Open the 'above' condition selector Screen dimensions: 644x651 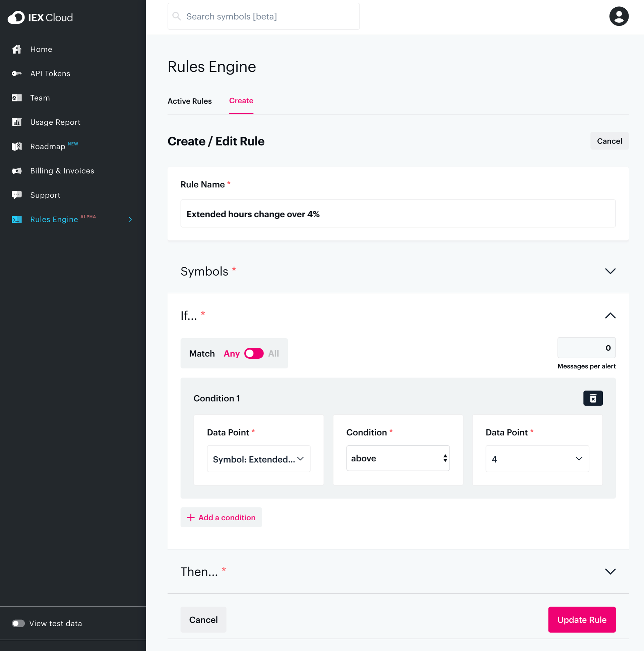tap(398, 458)
